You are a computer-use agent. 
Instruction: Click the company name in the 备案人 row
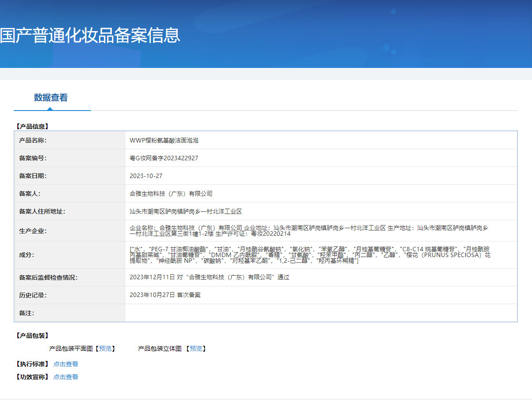pyautogui.click(x=171, y=194)
